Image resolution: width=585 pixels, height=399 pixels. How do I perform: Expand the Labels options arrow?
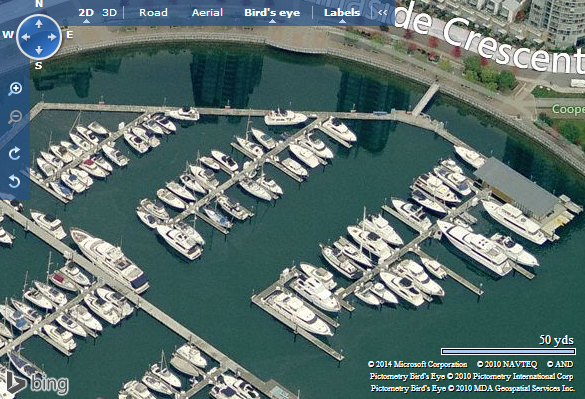tap(342, 21)
